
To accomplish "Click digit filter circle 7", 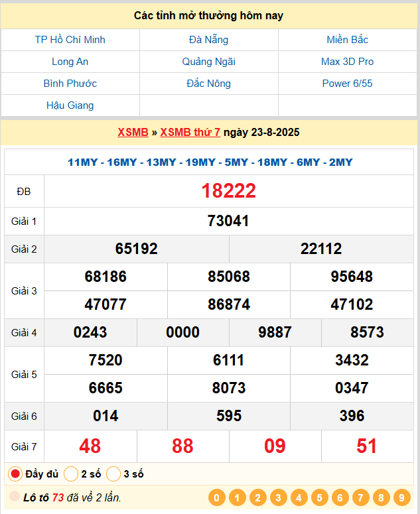I will tap(361, 497).
